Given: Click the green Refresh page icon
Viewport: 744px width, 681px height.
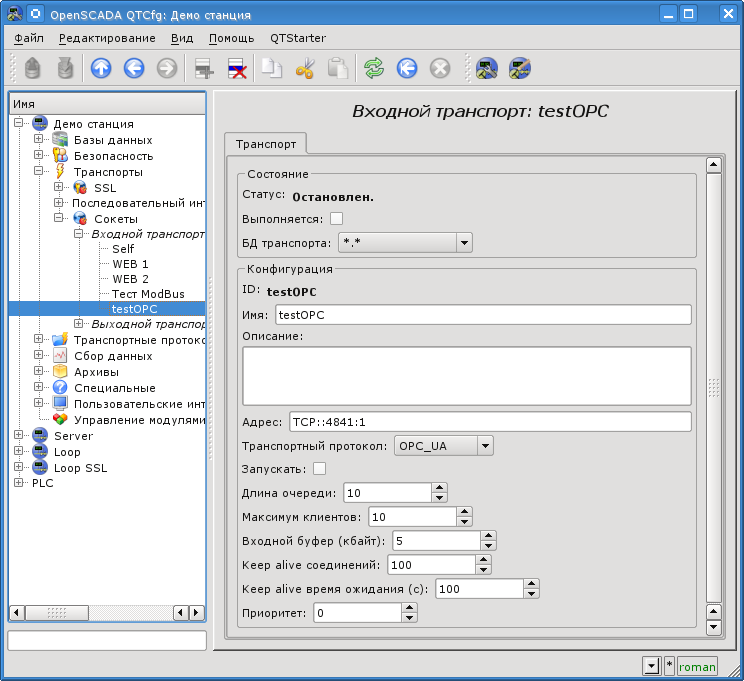Looking at the screenshot, I should pos(374,68).
